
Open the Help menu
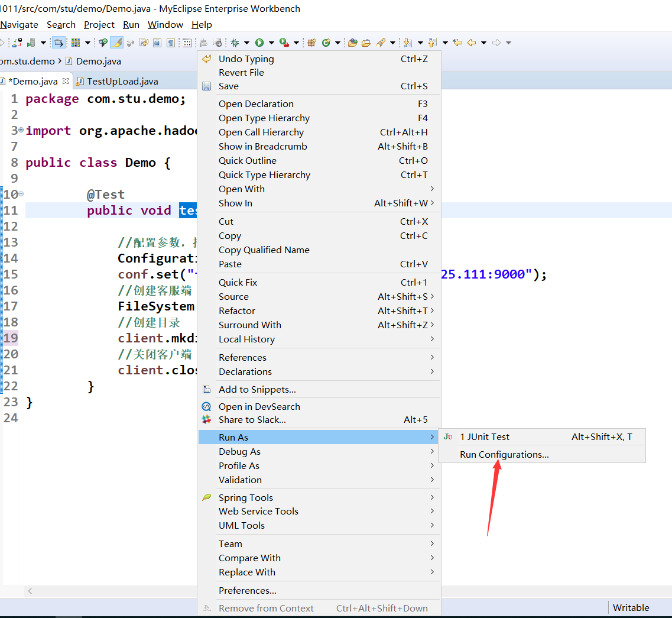(x=202, y=24)
